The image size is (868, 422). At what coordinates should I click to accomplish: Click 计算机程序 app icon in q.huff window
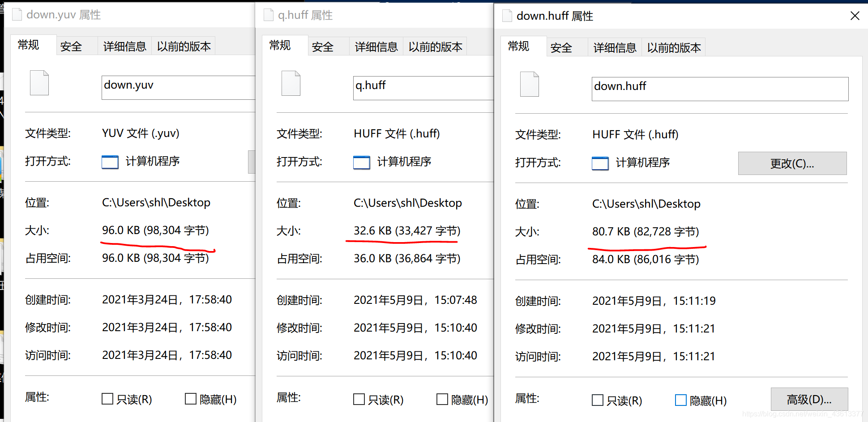point(362,162)
